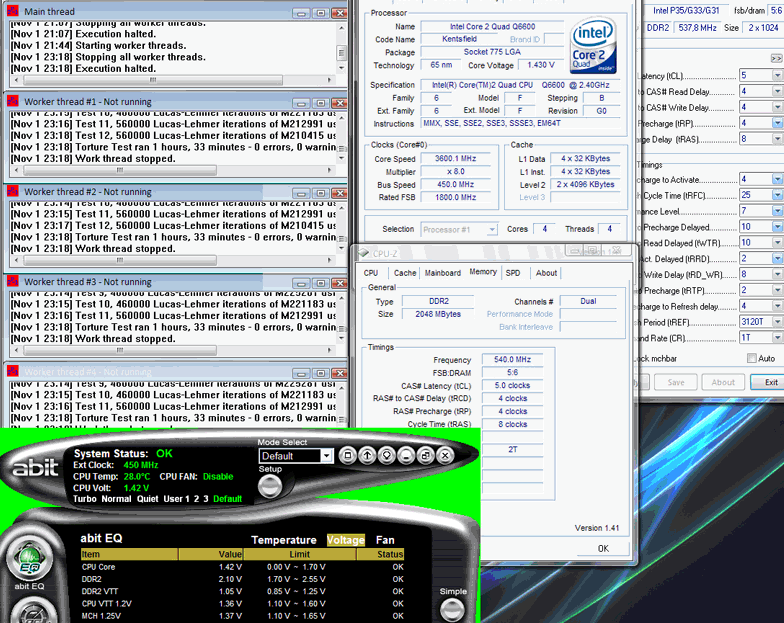This screenshot has width=784, height=623.
Task: Click the >> expand button in MemSet
Action: tap(776, 58)
